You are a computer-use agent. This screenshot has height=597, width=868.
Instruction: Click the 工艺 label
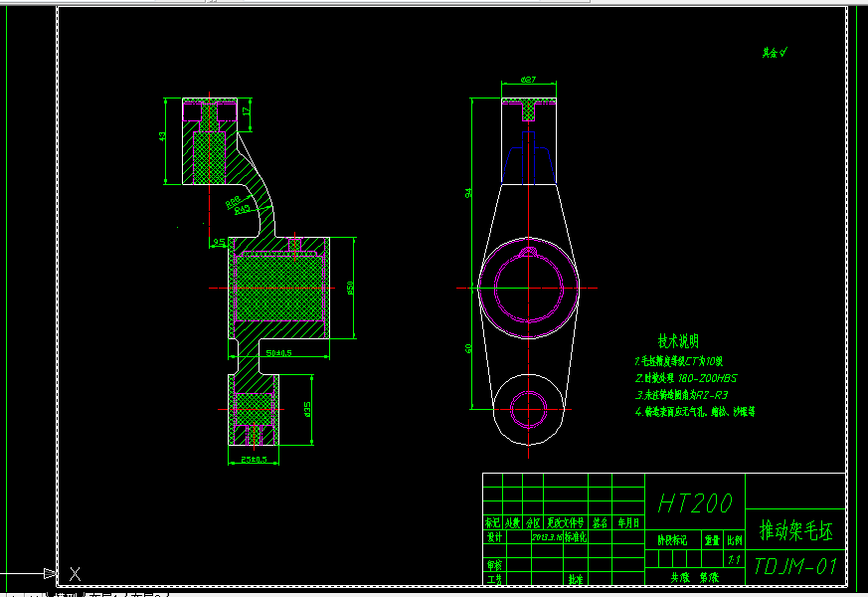point(494,579)
